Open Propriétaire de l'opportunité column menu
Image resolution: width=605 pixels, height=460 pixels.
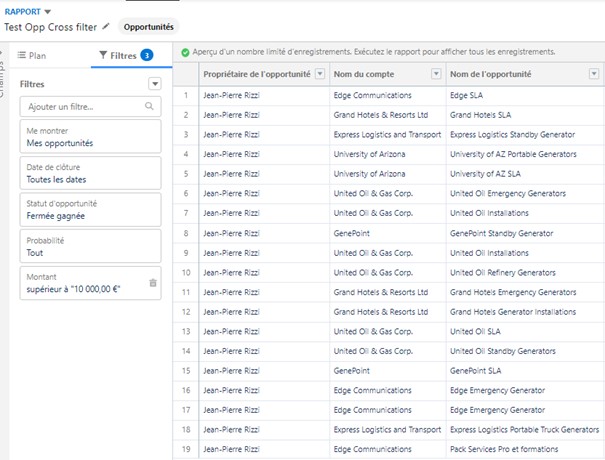(x=320, y=74)
